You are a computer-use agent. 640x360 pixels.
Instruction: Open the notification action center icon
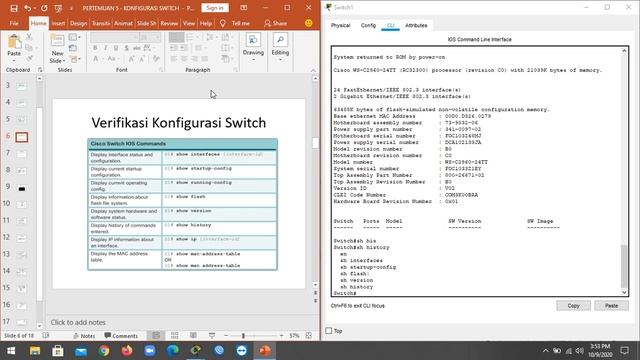pos(624,351)
